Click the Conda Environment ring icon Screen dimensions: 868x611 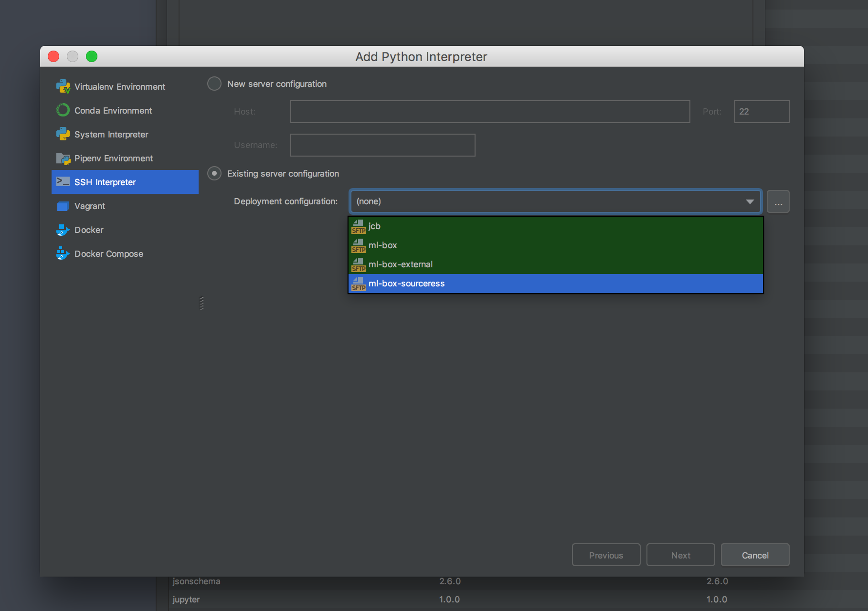(x=63, y=110)
